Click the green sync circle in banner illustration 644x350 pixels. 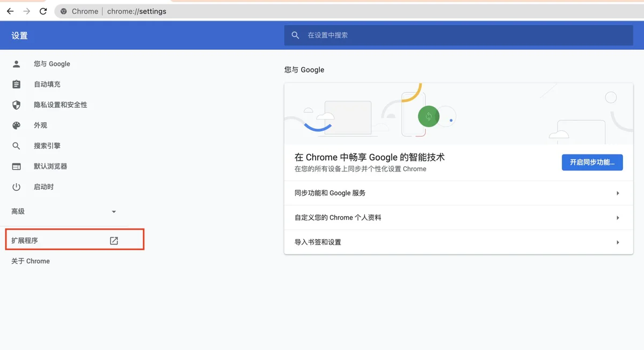[x=428, y=116]
